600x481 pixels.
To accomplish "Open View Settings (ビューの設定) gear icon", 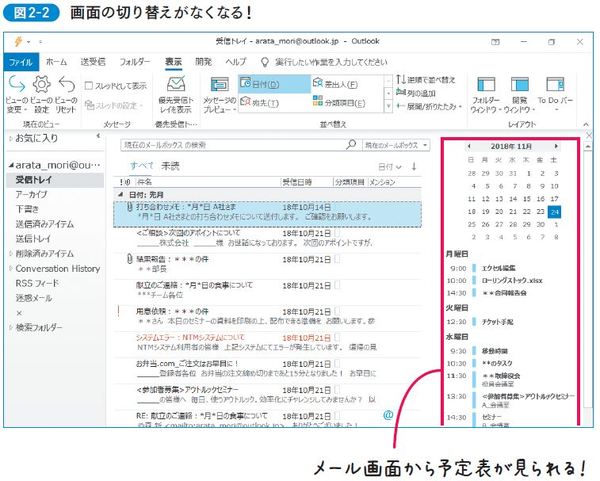I will [x=41, y=84].
